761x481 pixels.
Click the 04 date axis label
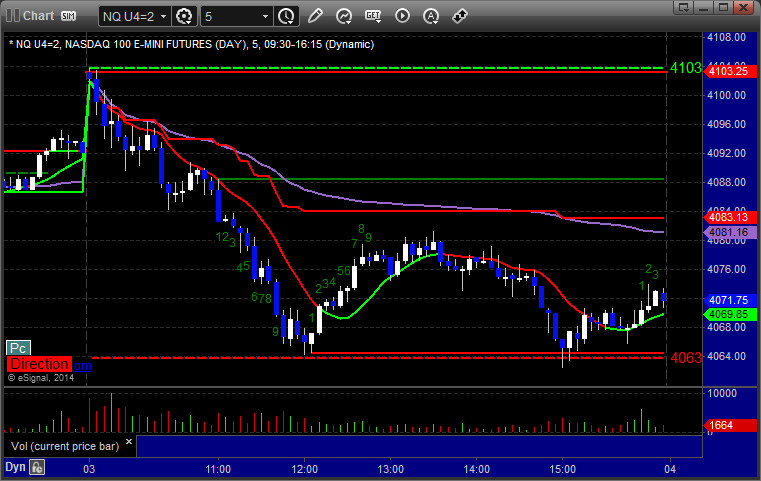(670, 469)
